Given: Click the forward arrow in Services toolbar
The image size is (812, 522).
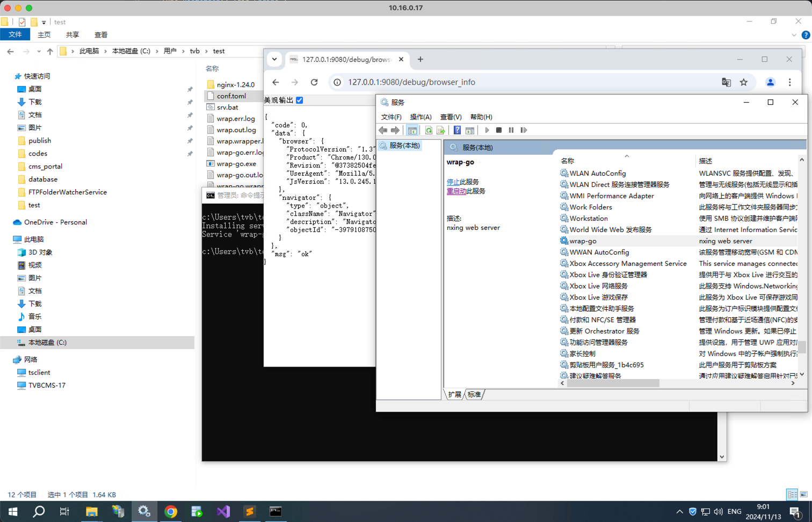Looking at the screenshot, I should 395,130.
